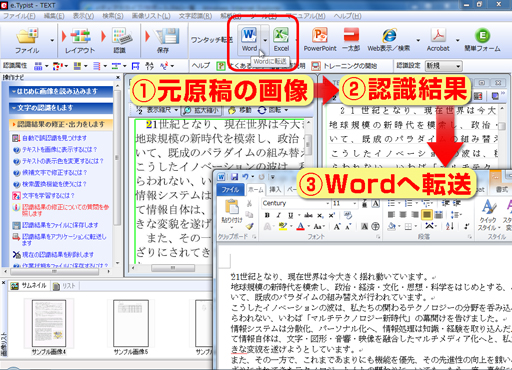Open the 画像リスト(L) menu

[x=151, y=16]
